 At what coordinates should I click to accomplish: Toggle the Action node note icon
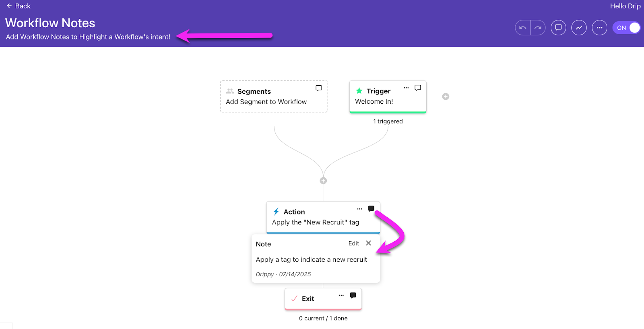click(x=371, y=208)
